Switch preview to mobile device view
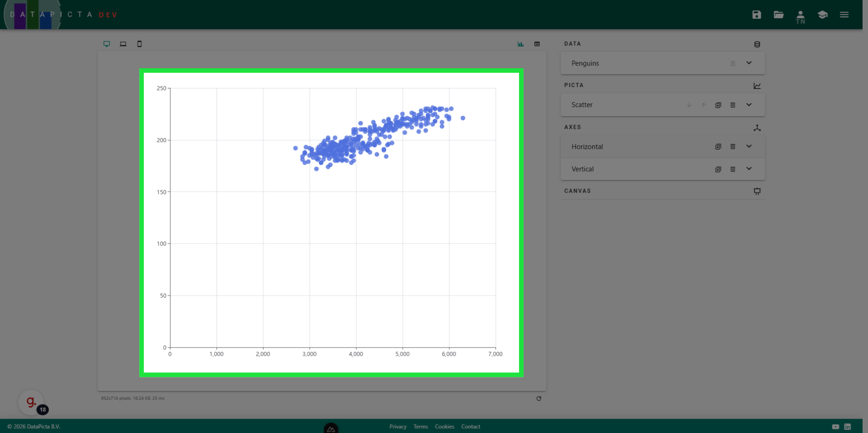This screenshot has height=433, width=868. tap(139, 44)
